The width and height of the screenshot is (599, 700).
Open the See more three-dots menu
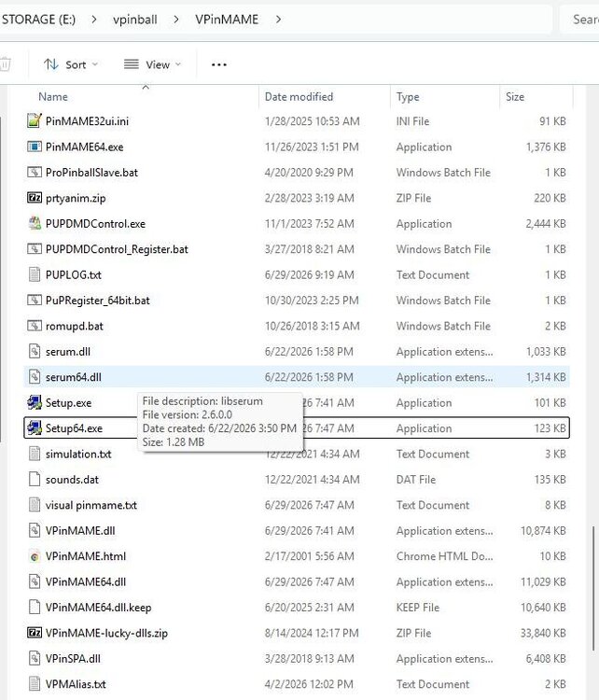click(x=218, y=64)
